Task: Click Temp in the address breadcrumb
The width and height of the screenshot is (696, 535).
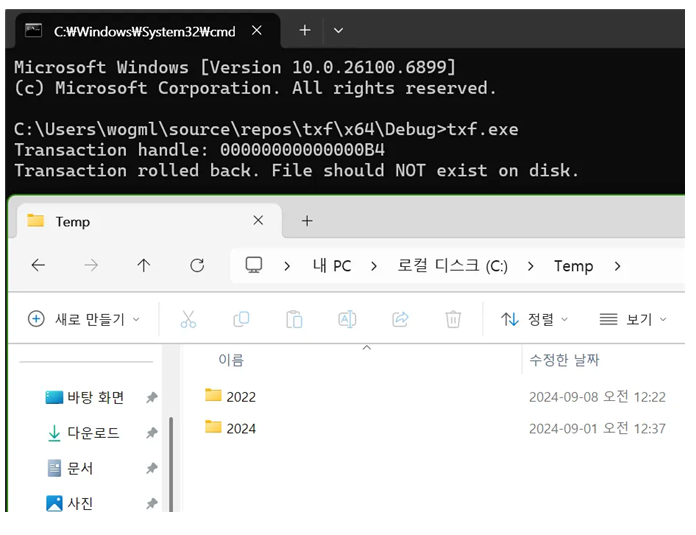Action: coord(573,266)
